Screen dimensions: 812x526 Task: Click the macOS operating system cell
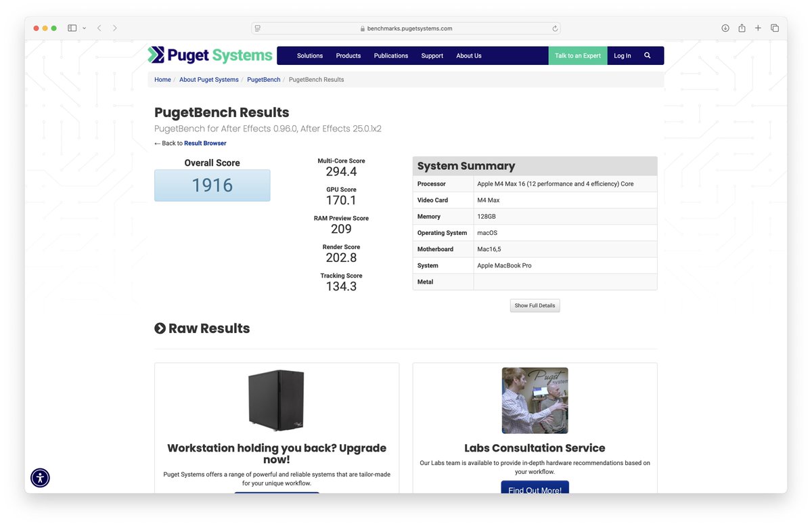565,233
